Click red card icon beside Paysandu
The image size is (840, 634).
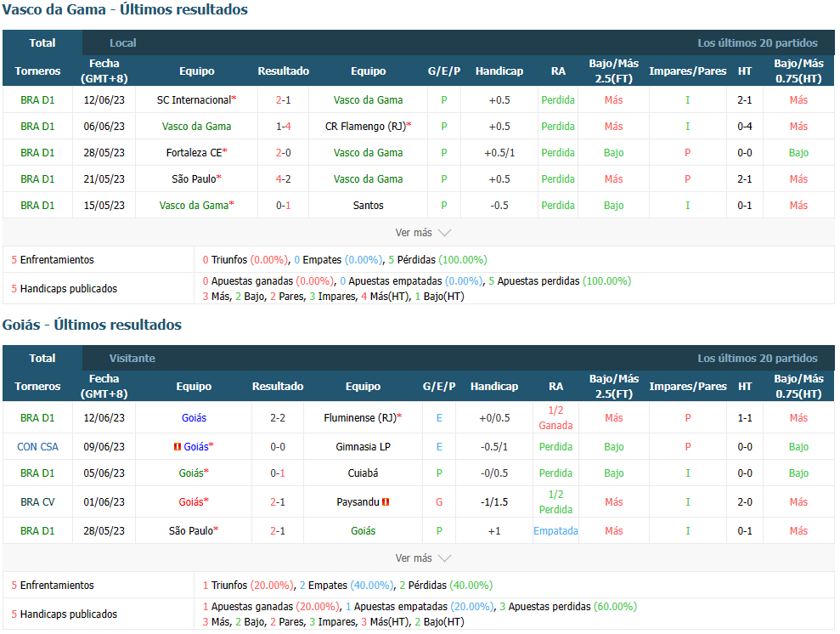point(386,502)
